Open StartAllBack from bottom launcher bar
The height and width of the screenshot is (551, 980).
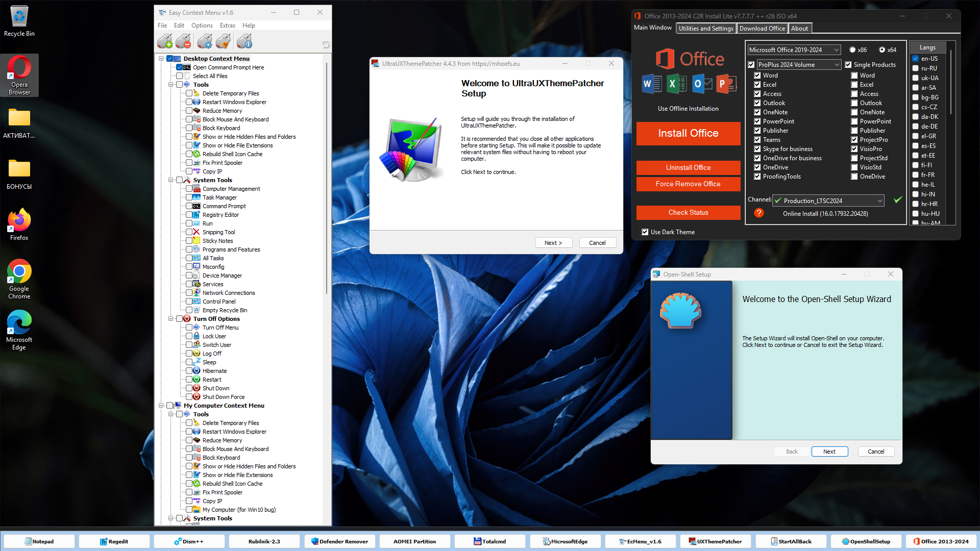click(791, 541)
